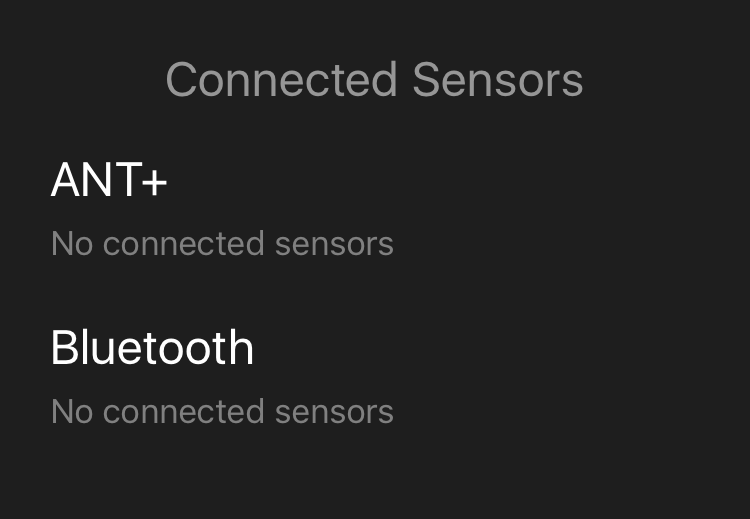Click the gray subtitle below ANT+

tap(222, 243)
